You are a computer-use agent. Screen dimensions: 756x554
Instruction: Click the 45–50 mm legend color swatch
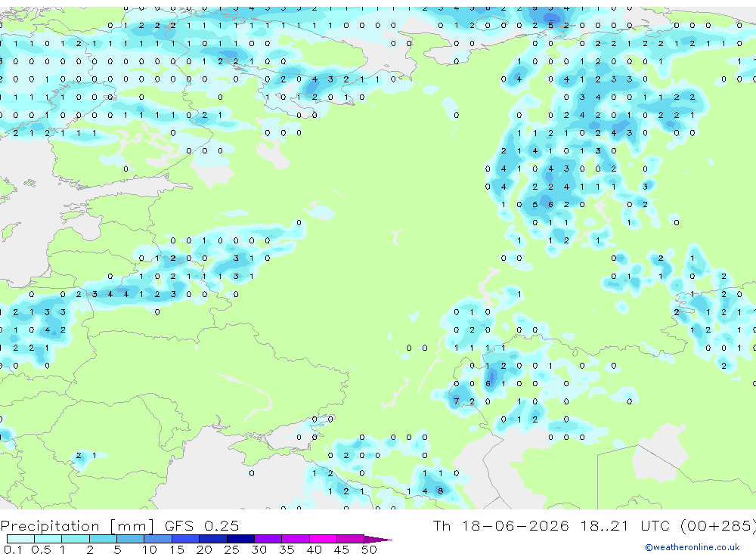351,539
